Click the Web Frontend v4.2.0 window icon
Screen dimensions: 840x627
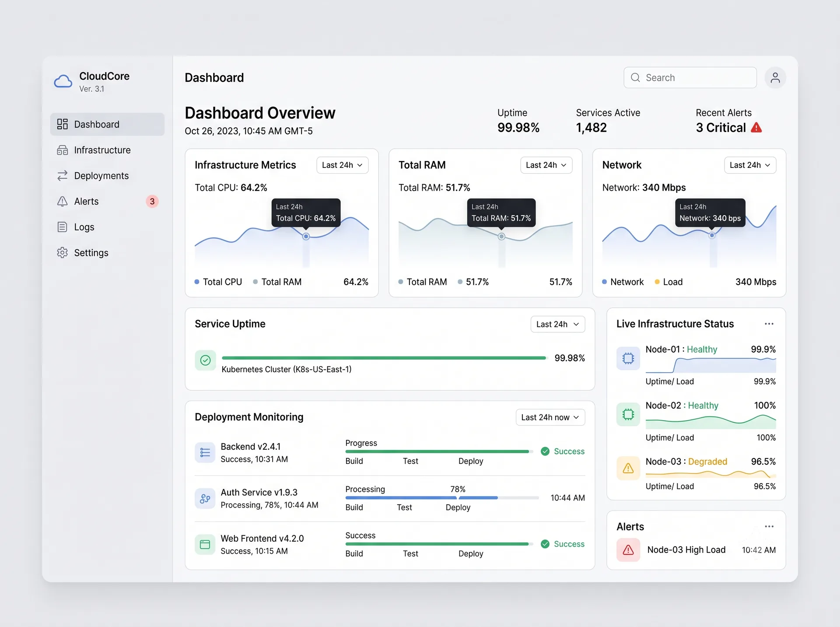coord(205,544)
